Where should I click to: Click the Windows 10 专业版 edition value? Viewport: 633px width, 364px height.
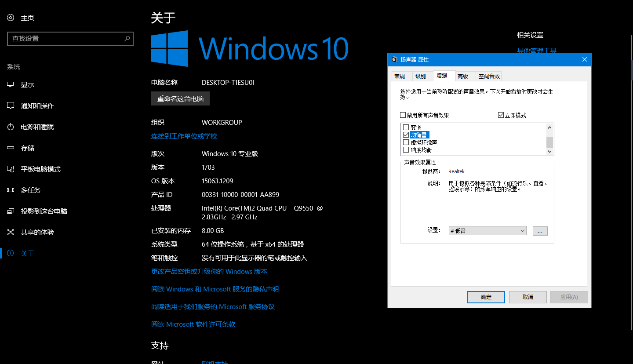(230, 154)
